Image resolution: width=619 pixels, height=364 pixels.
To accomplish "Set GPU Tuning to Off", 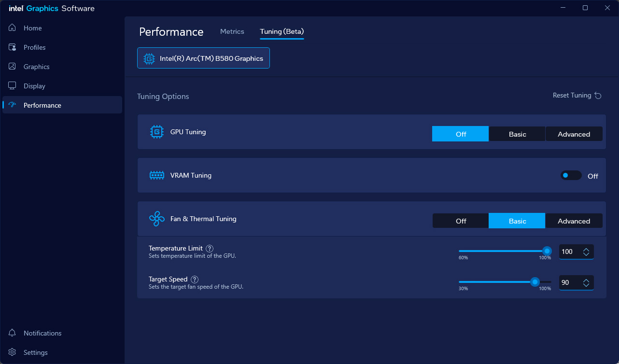I will (461, 134).
